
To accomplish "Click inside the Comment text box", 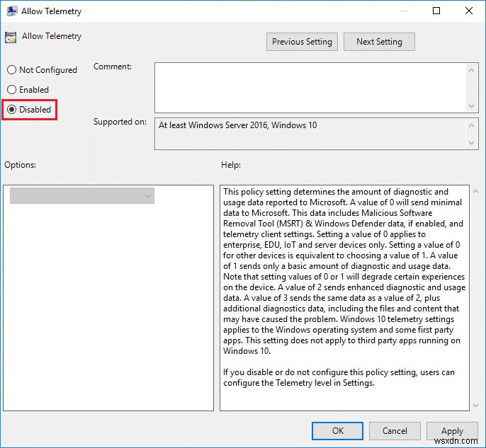I will [x=310, y=88].
